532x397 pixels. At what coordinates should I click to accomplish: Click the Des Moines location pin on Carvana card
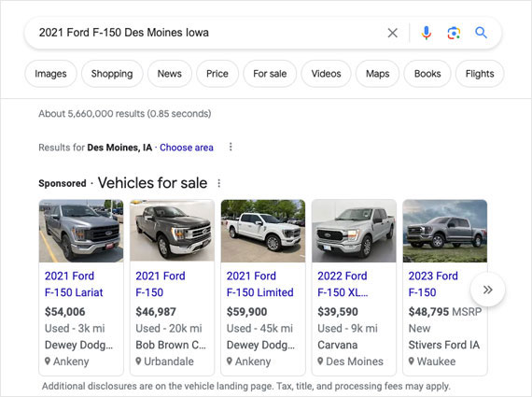click(320, 362)
